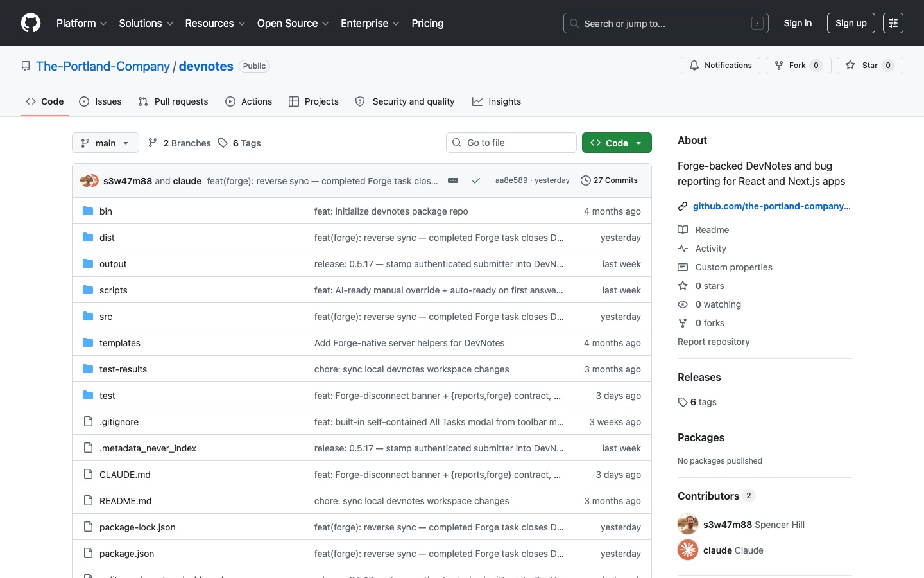Viewport: 924px width, 578px height.
Task: Expand the Solutions menu
Action: [146, 23]
